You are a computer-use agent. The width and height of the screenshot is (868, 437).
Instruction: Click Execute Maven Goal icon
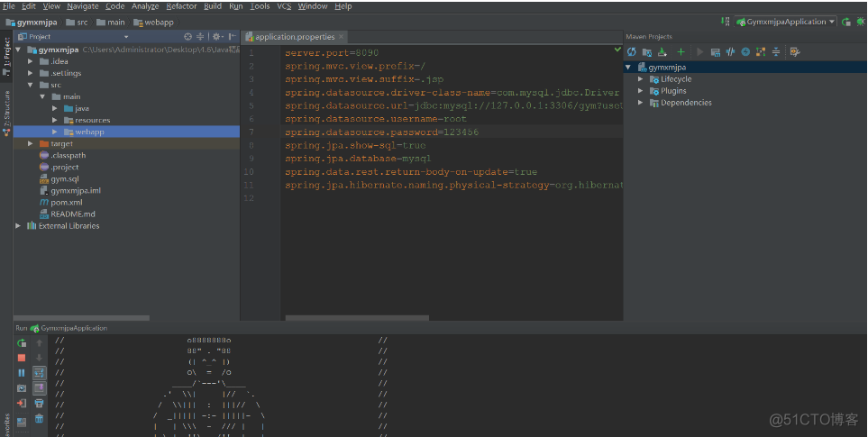[715, 52]
